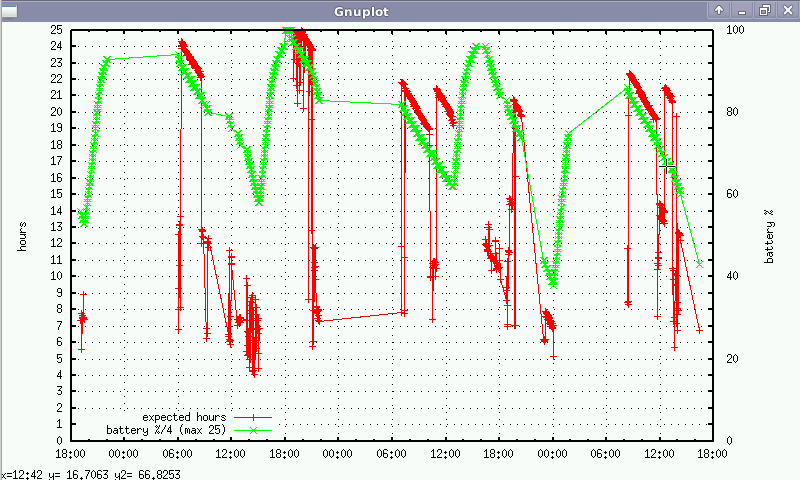Minimize the Gnuplot window
The image size is (800, 480).
coord(742,9)
